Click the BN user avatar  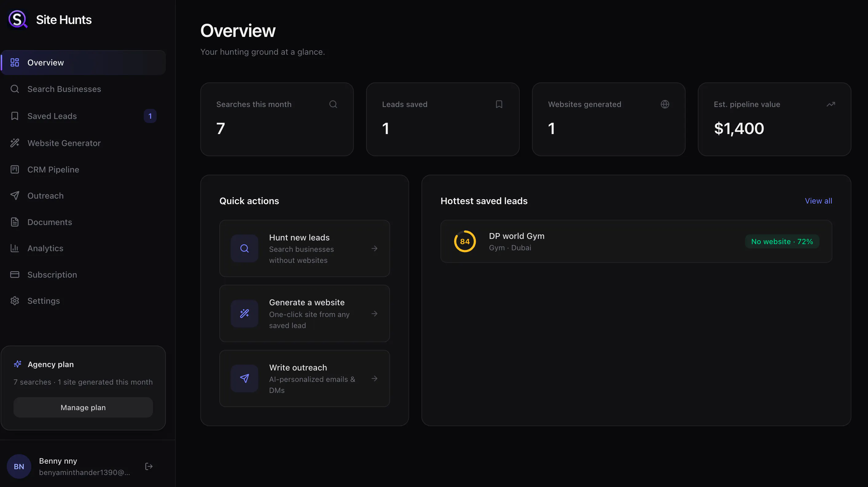[19, 466]
